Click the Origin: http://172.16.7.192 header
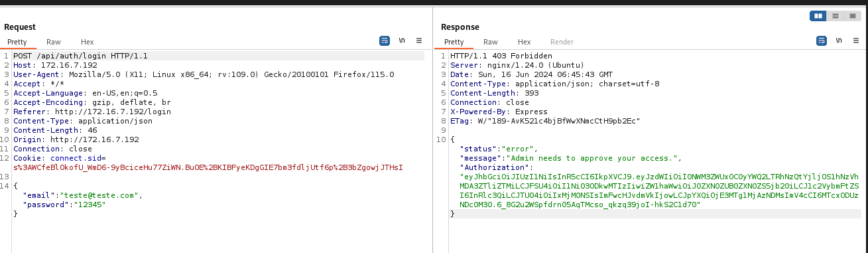The width and height of the screenshot is (868, 253). coord(76,140)
